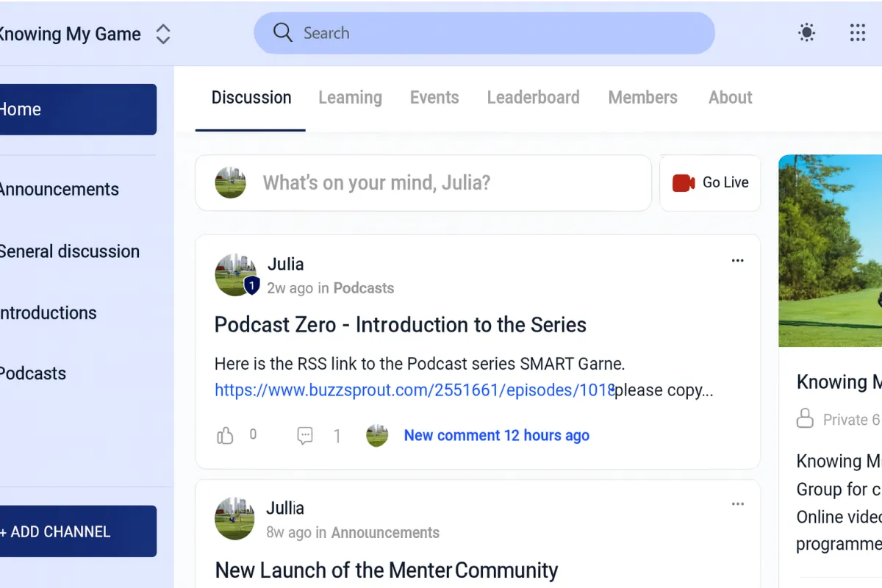Click the 2w ago timestamp
Image resolution: width=882 pixels, height=588 pixels.
coord(290,288)
